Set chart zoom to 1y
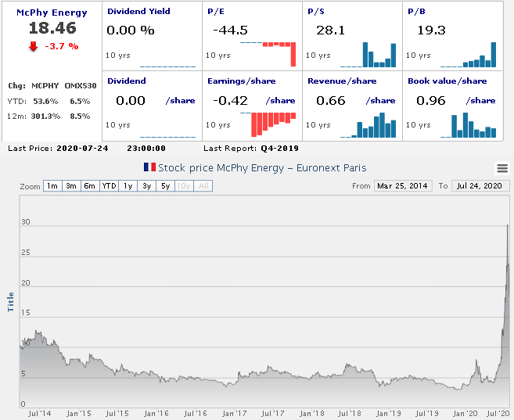514x420 pixels. 128,186
